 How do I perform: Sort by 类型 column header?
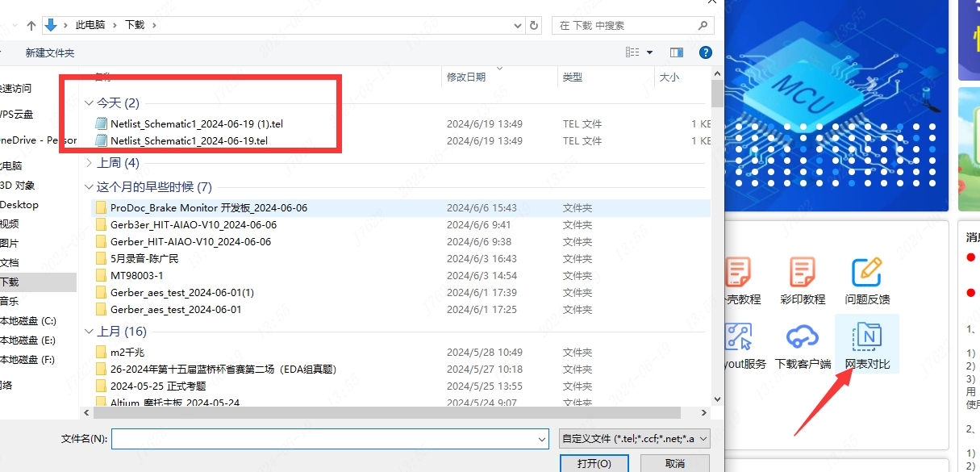click(573, 77)
